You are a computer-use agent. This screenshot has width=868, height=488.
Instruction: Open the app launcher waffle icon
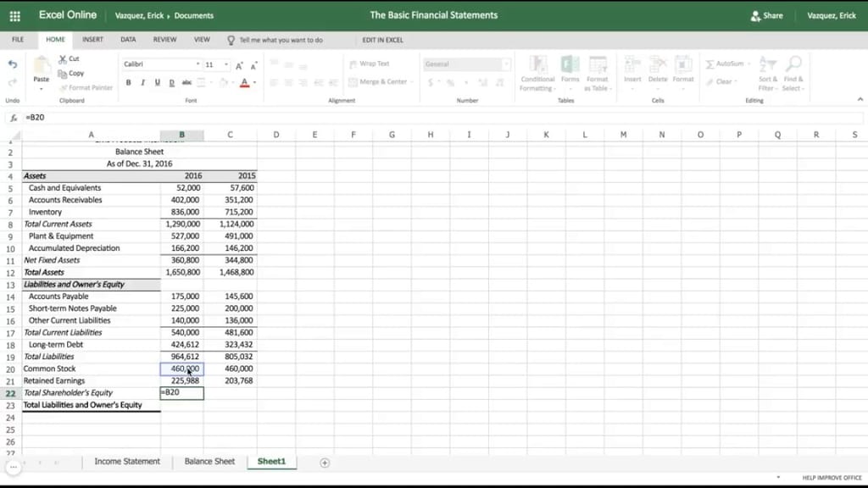[x=15, y=16]
